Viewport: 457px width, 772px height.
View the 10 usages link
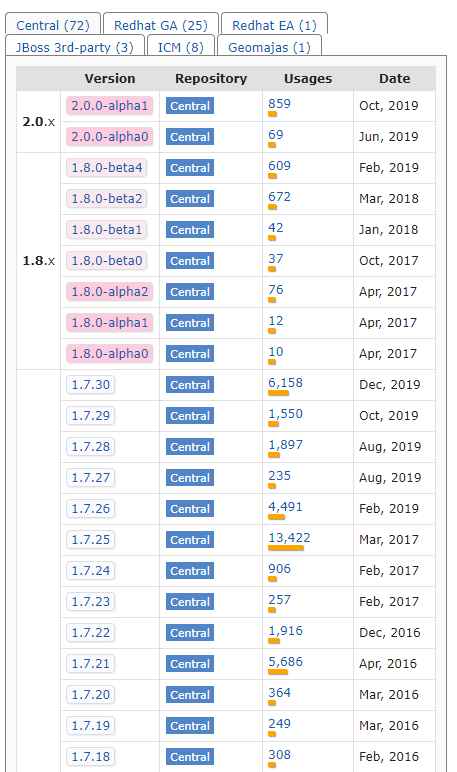click(276, 352)
